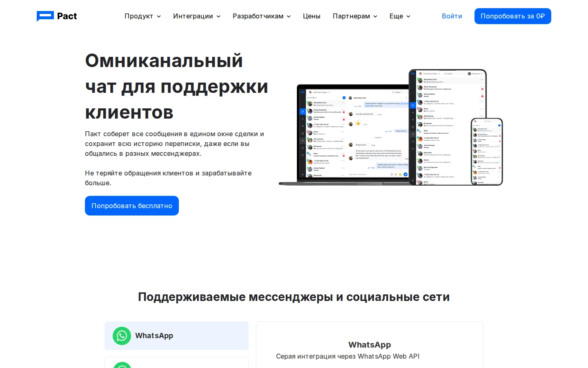
Task: Click the Не теряйте обращения клиентов paragraph
Action: pos(168,178)
